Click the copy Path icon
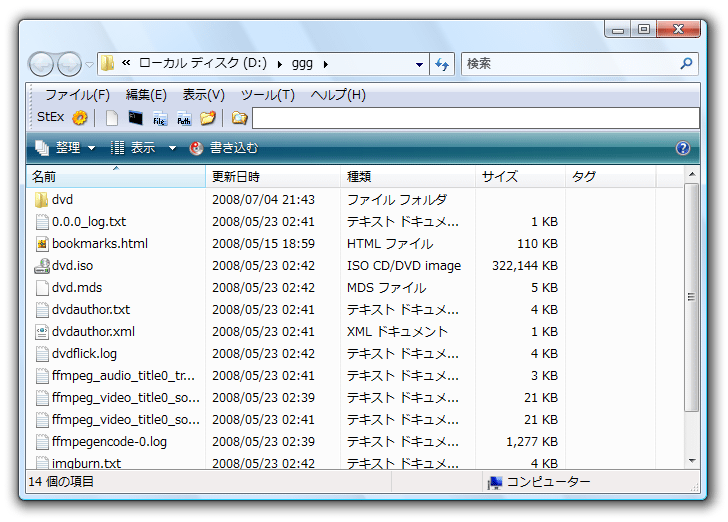The width and height of the screenshot is (728, 522). pos(184,118)
